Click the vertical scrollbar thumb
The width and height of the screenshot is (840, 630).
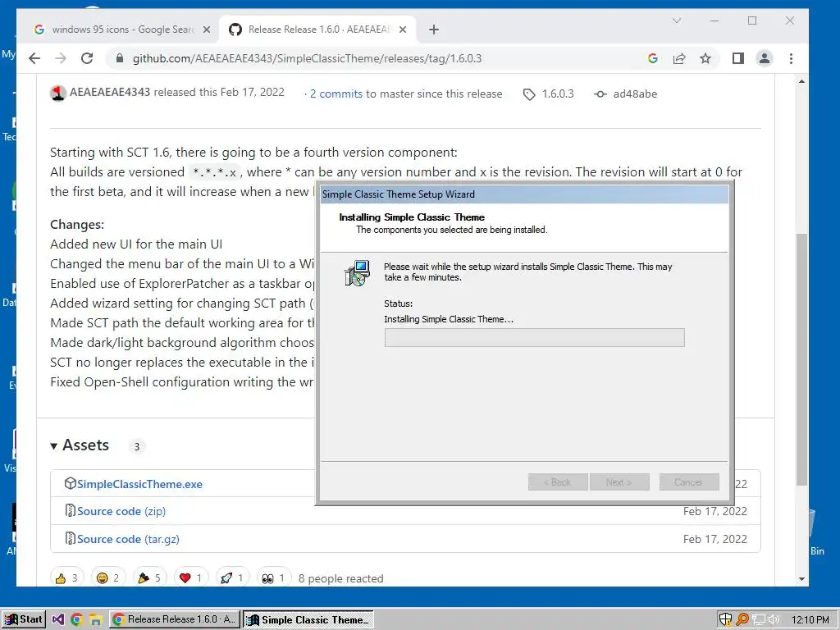point(801,359)
